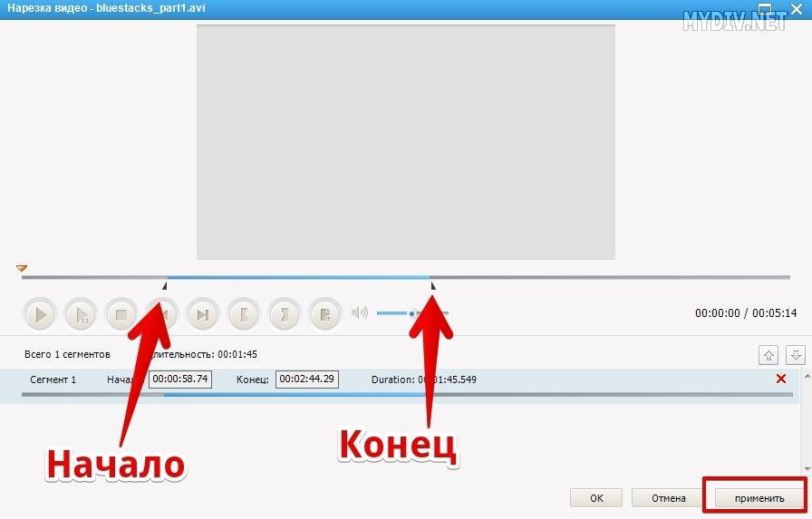This screenshot has height=519, width=812.
Task: Set segment start with the left bracket icon
Action: [244, 314]
